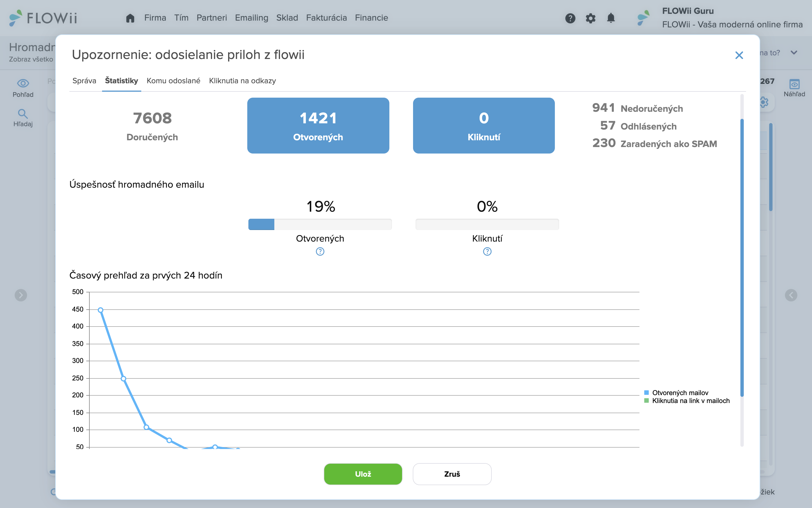Viewport: 812px width, 508px height.
Task: Switch to the Správa tab
Action: pos(84,81)
